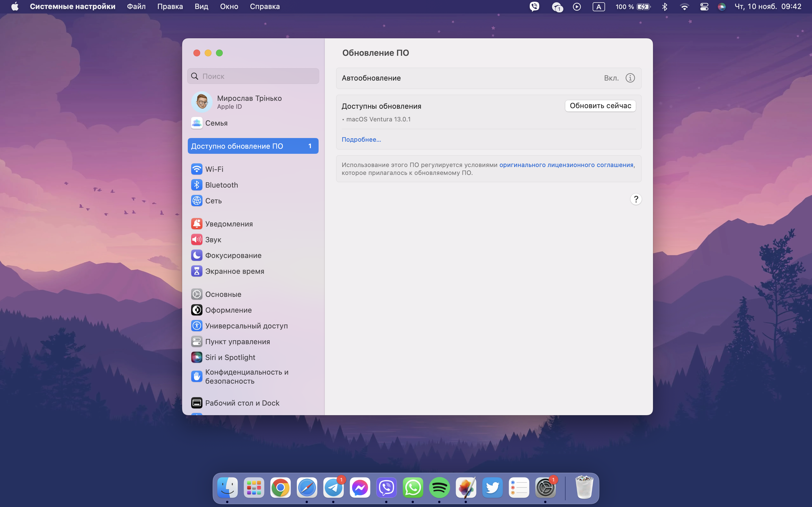The image size is (812, 507).
Task: Open the Вид menu
Action: (201, 7)
